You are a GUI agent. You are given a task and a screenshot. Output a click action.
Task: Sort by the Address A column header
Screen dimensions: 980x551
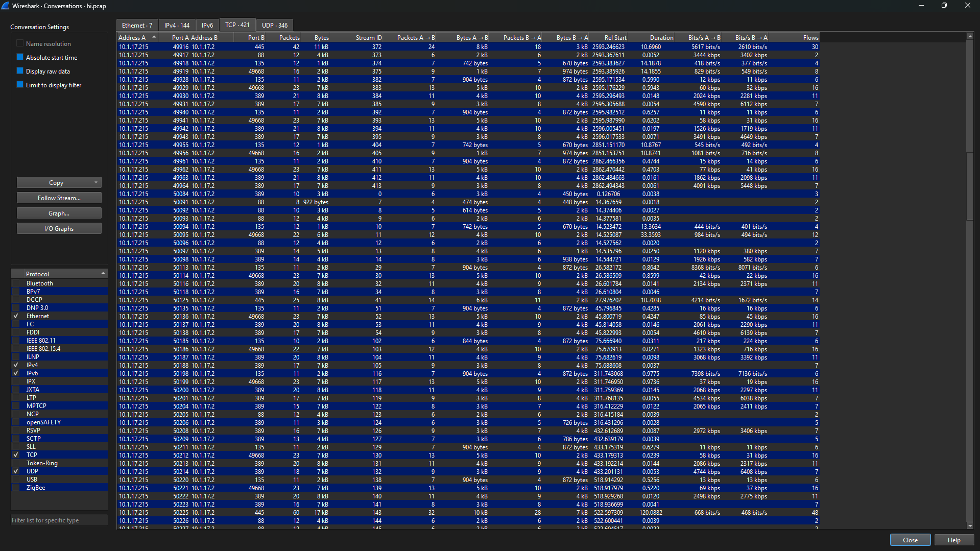click(137, 37)
